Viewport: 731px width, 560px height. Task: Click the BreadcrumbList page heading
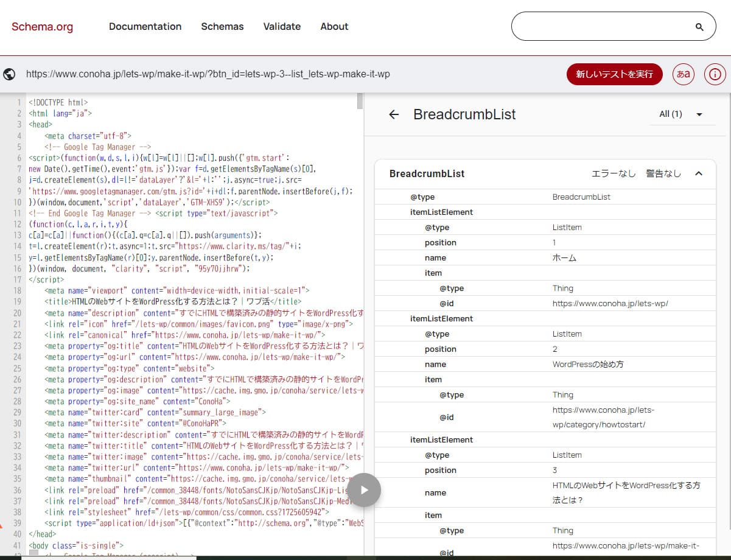point(464,114)
